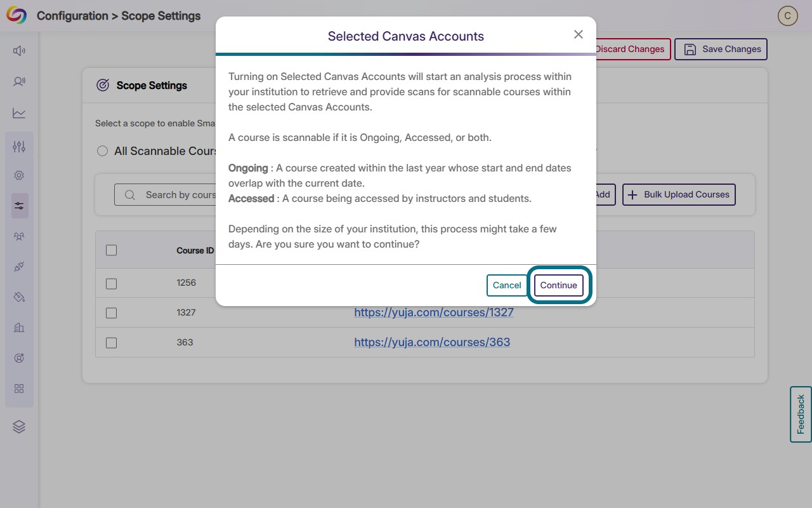Click the Discard Changes button
Viewport: 812px width, 508px height.
pyautogui.click(x=630, y=49)
